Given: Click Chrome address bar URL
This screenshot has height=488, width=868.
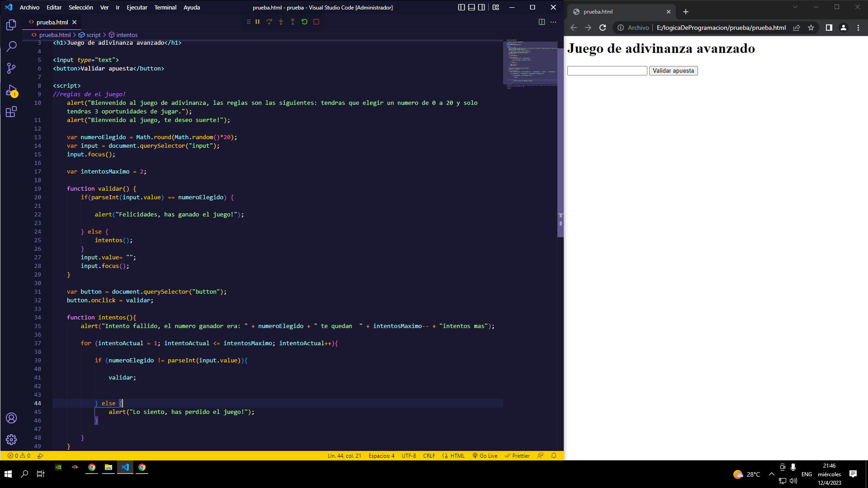Looking at the screenshot, I should coord(721,28).
